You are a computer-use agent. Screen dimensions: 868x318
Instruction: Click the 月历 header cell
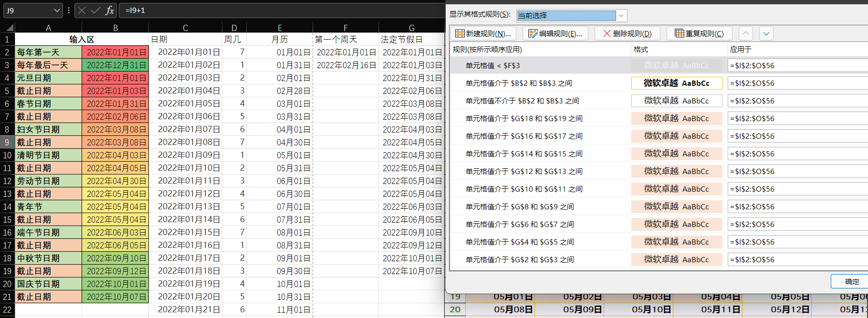point(280,39)
